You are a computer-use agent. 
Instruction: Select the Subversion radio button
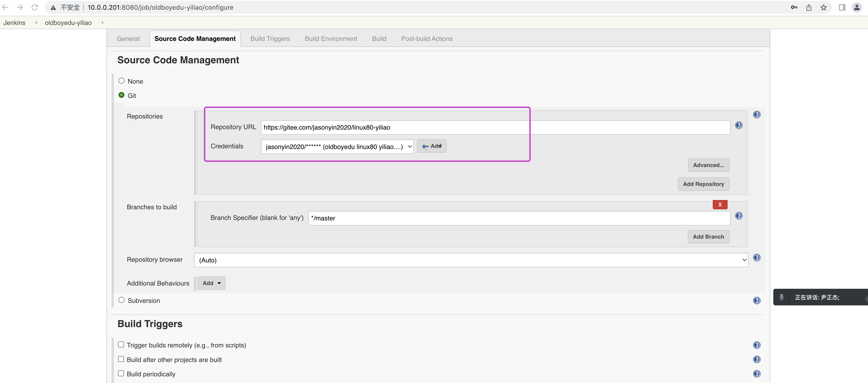click(121, 300)
